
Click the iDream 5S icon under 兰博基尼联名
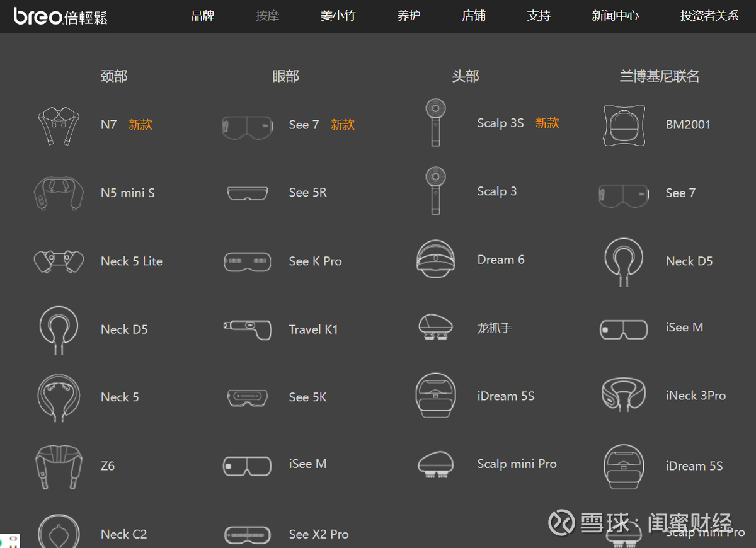[624, 467]
